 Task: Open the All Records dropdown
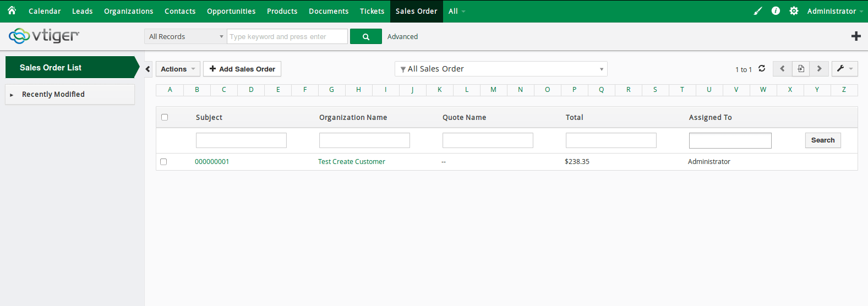point(185,37)
